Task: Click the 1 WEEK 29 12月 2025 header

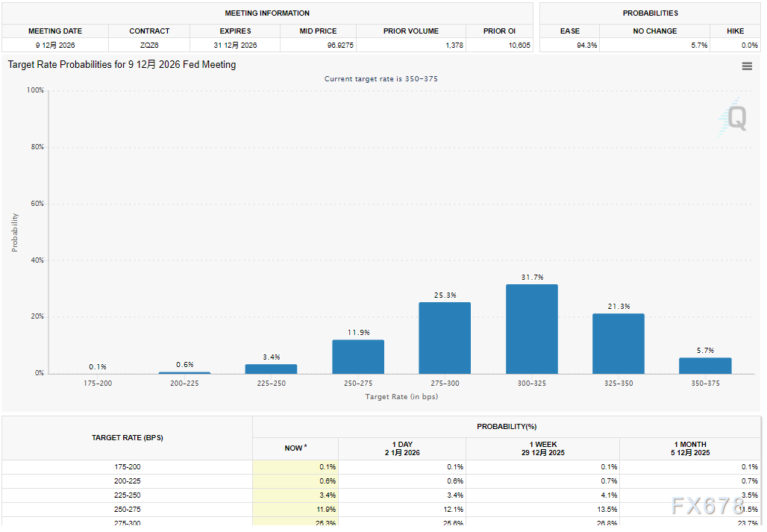Action: [x=542, y=448]
